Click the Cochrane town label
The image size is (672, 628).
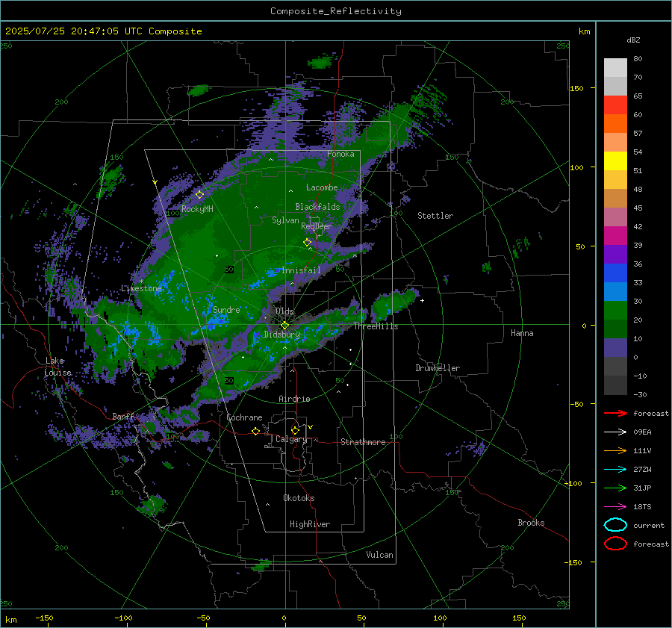(x=244, y=417)
